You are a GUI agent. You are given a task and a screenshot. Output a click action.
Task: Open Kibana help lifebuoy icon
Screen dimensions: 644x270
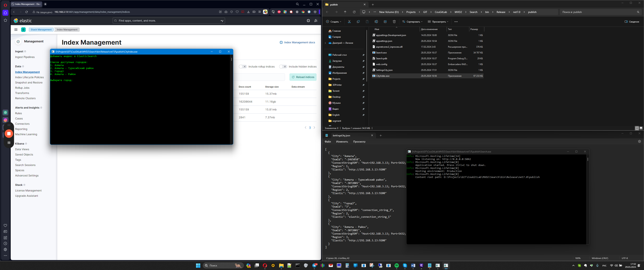pyautogui.click(x=308, y=21)
